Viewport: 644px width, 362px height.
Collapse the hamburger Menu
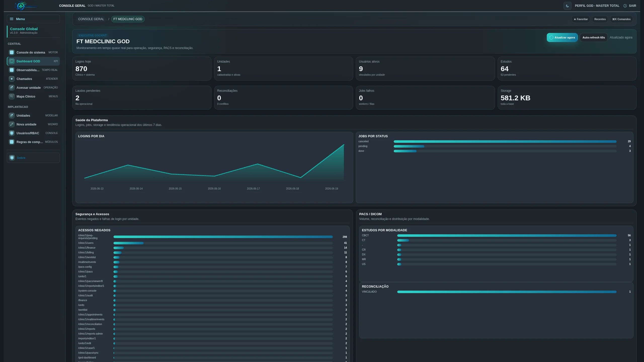33,19
